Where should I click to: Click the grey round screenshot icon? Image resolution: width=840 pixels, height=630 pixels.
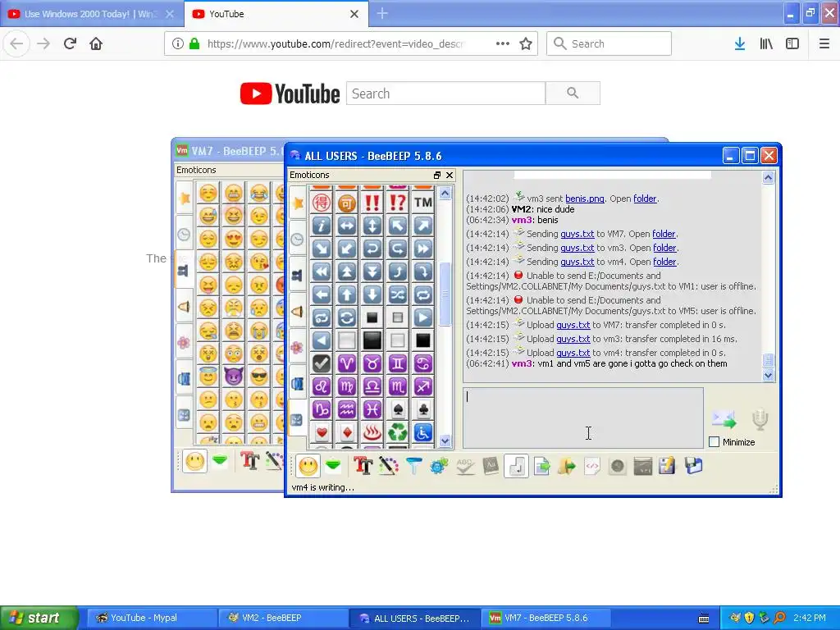coord(617,466)
